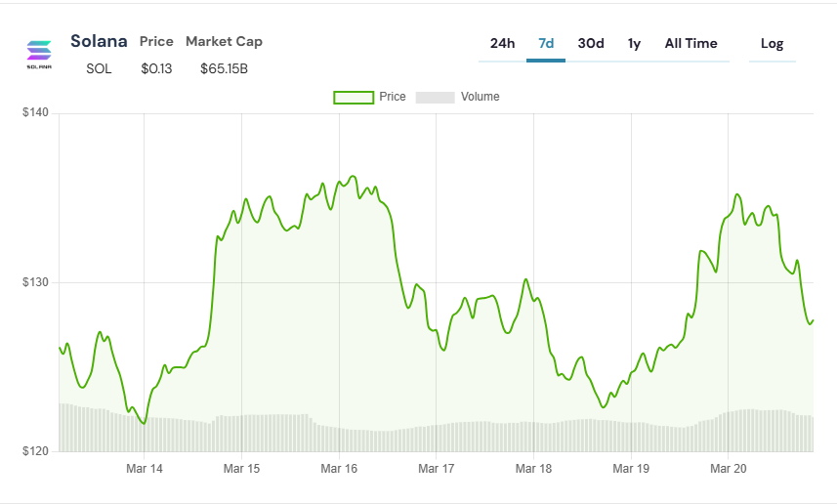The image size is (837, 504).
Task: Click the $140 y-axis label
Action: [35, 112]
